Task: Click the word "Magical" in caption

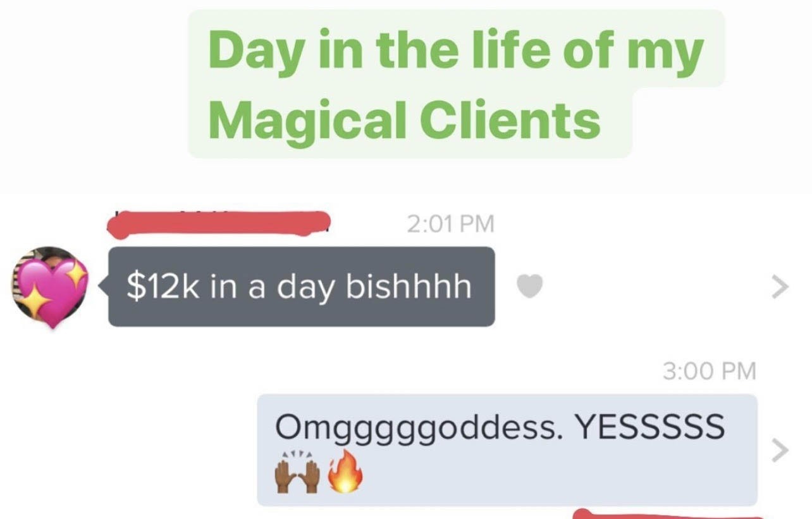Action: click(x=307, y=120)
